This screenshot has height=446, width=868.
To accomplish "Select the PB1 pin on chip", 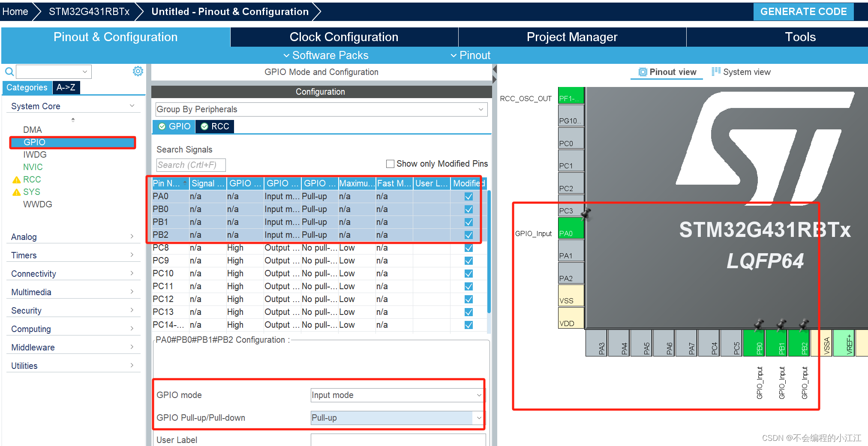I will point(776,343).
